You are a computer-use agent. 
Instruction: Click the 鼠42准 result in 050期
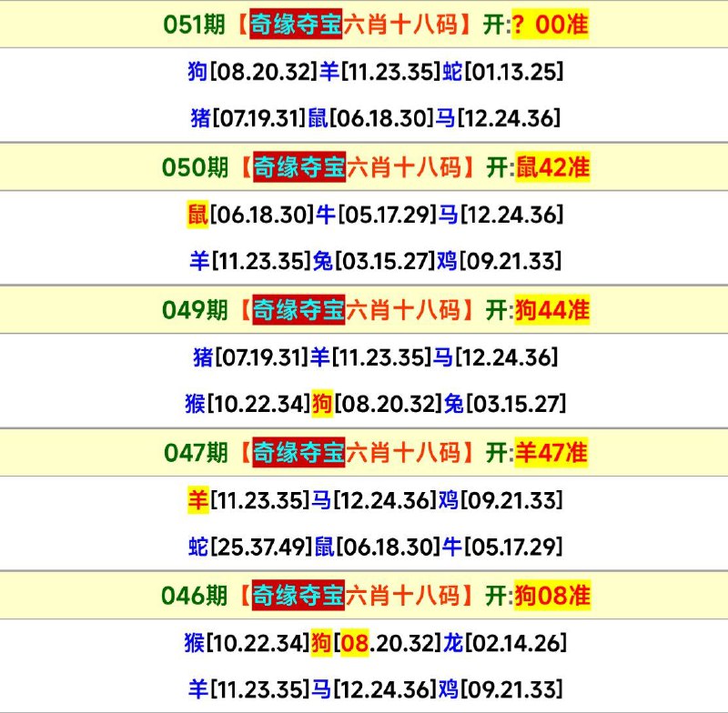coord(552,167)
